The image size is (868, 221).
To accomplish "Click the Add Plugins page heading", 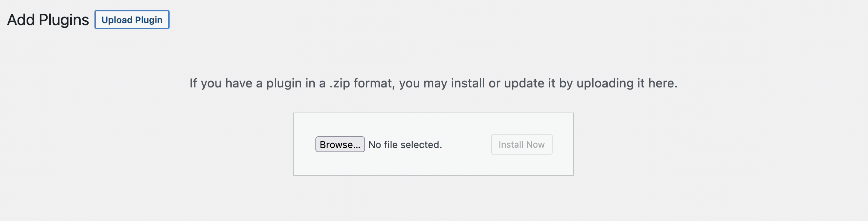I will pos(48,20).
